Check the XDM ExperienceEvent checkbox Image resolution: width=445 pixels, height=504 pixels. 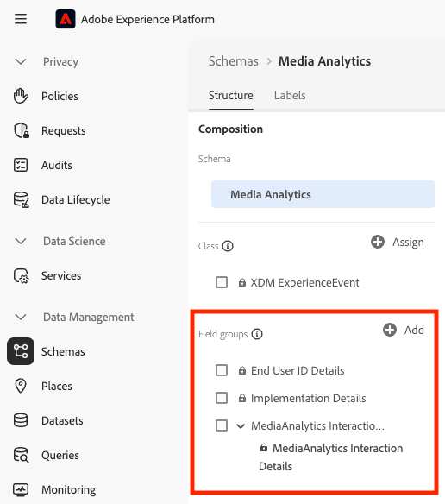[x=222, y=282]
